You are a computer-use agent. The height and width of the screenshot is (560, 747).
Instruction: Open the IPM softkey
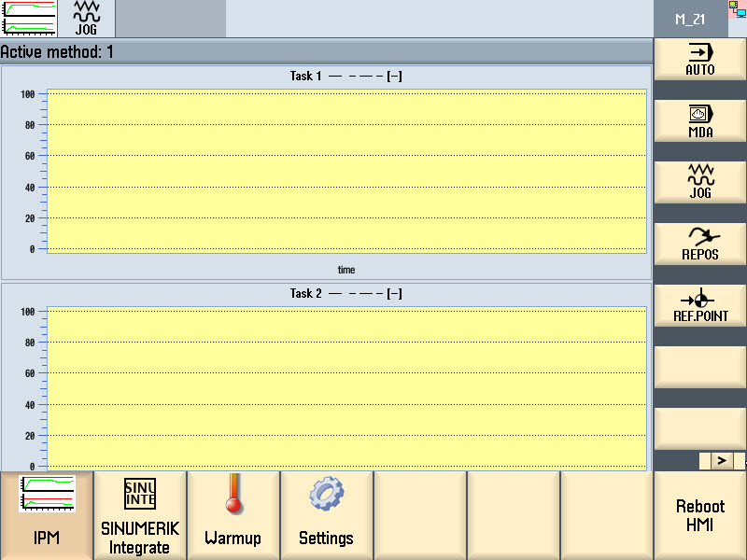(x=46, y=516)
